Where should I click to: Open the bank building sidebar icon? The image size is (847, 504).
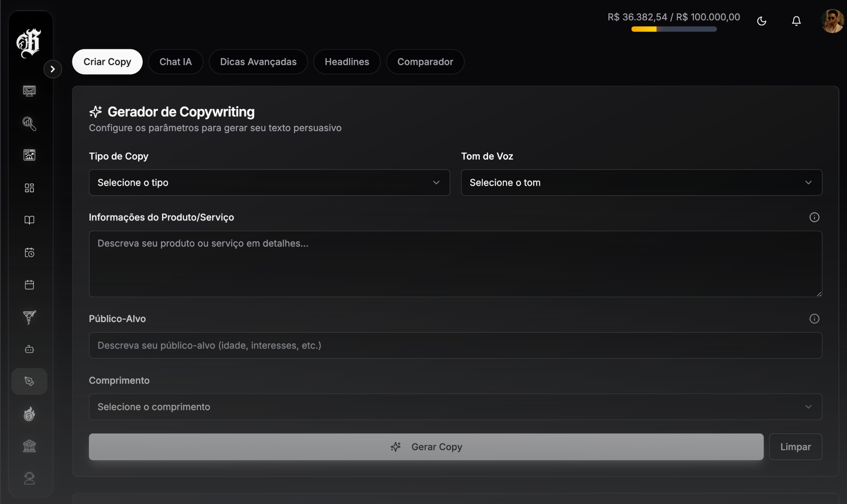pyautogui.click(x=29, y=446)
